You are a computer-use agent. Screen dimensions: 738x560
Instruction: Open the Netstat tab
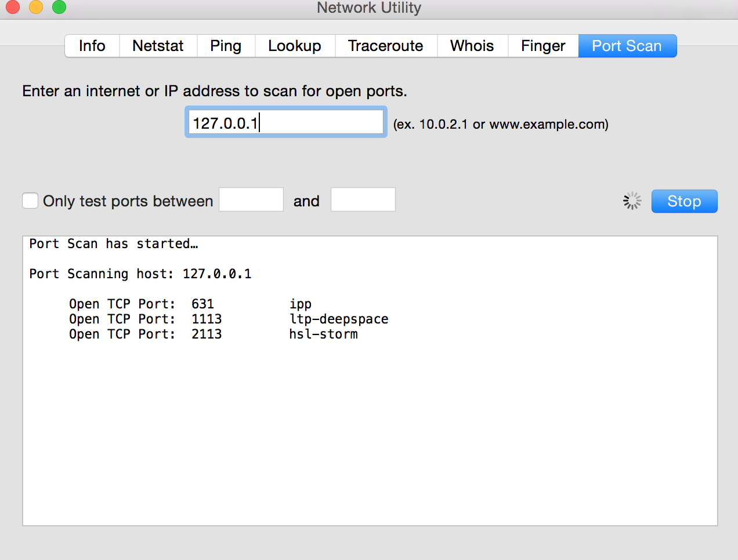pyautogui.click(x=158, y=46)
